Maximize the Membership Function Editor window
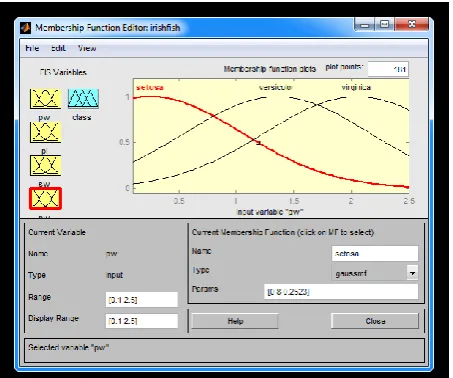Image resolution: width=453 pixels, height=378 pixels. tap(385, 25)
